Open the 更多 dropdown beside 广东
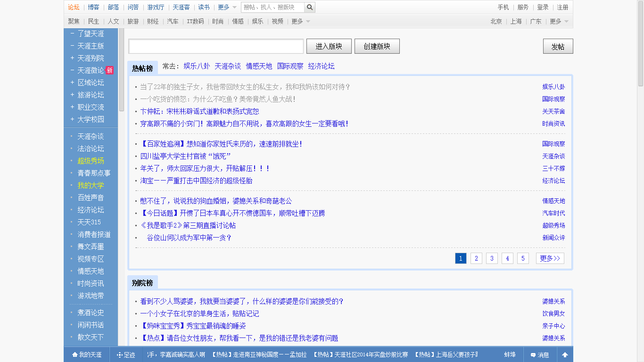Viewport: 644px width, 362px height. (x=559, y=21)
